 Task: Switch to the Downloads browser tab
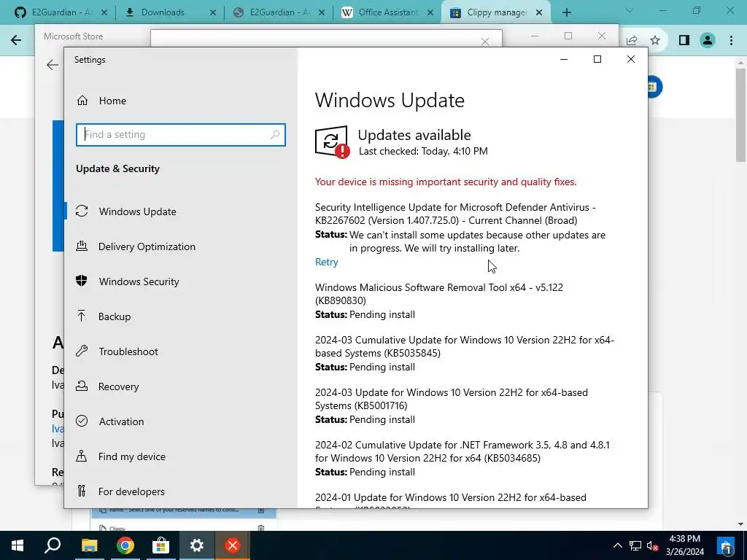[x=163, y=12]
